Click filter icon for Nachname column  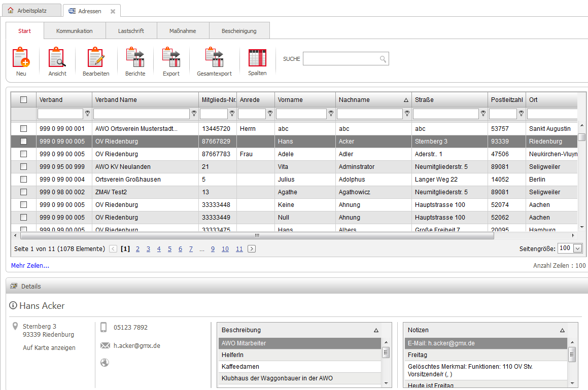click(x=407, y=113)
